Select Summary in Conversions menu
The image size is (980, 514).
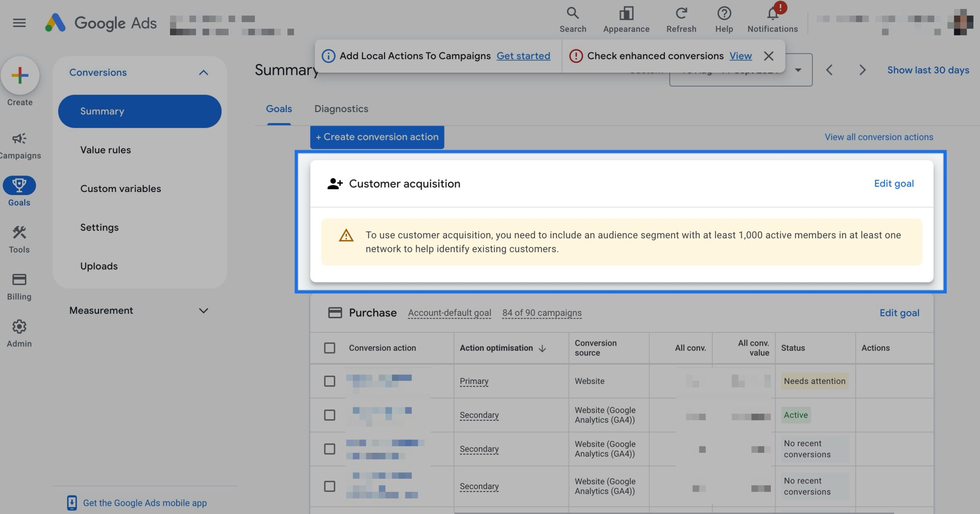140,111
